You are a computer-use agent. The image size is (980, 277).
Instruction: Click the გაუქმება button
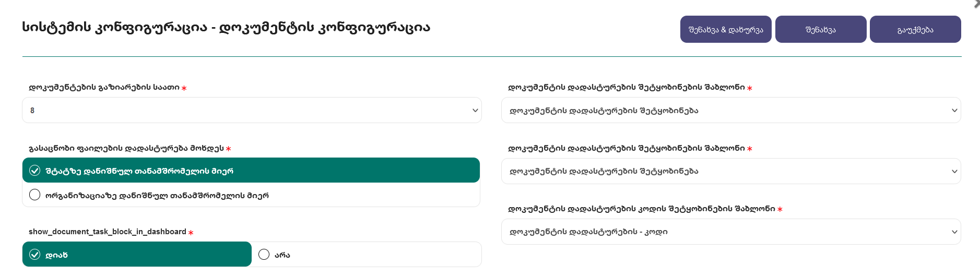tap(915, 29)
